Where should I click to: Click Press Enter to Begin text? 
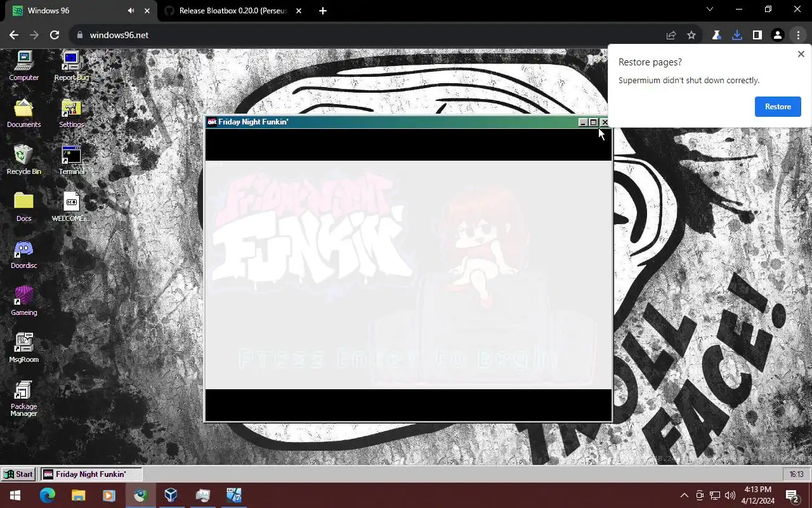click(398, 359)
